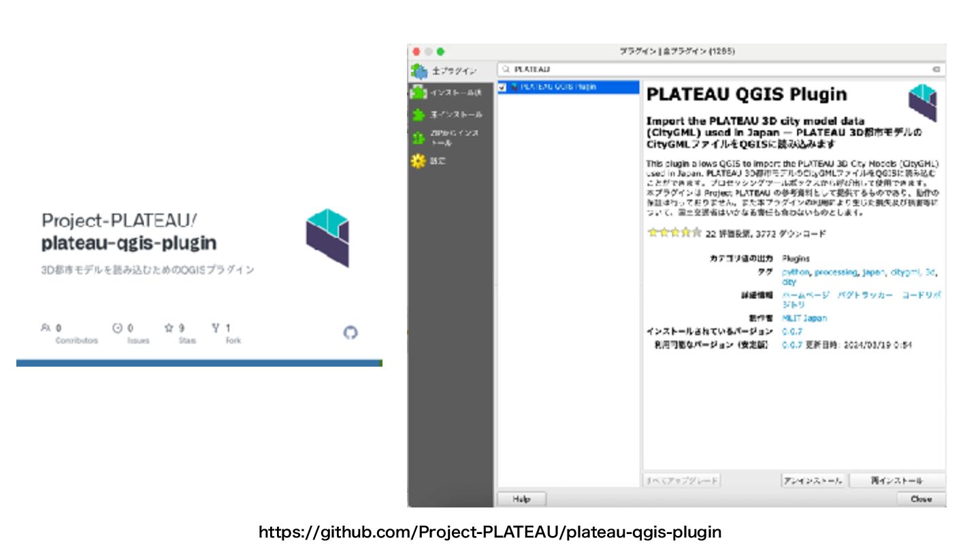
Task: Click the MLIT Japan author link
Action: coord(804,318)
